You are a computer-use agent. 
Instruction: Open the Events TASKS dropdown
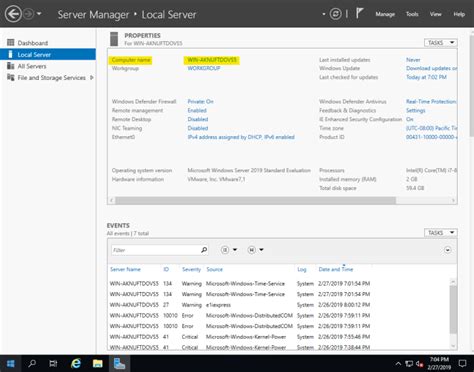coord(441,233)
